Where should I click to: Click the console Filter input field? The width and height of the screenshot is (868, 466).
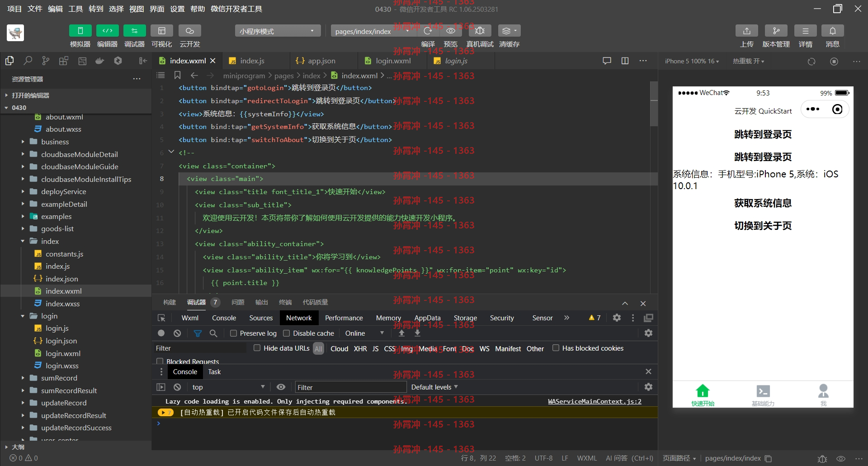tap(351, 387)
